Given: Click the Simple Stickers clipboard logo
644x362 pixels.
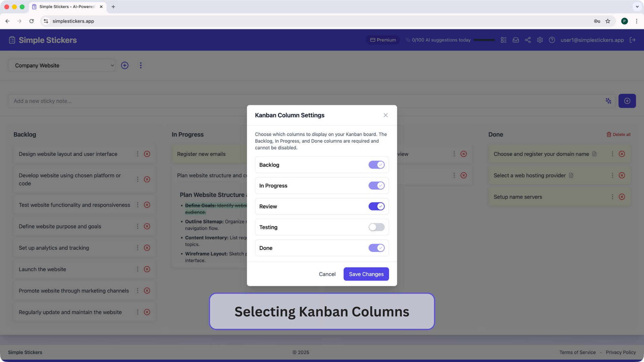Looking at the screenshot, I should coord(12,40).
